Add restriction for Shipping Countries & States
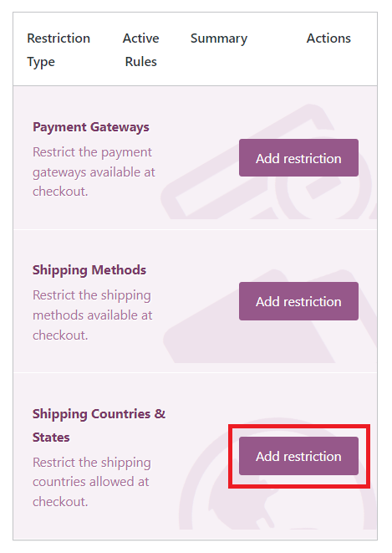The height and width of the screenshot is (553, 392). pos(298,456)
